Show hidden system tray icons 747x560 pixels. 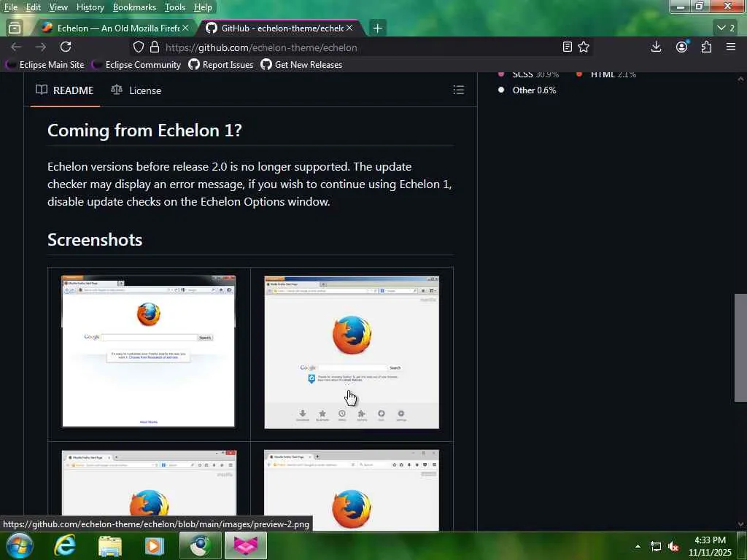[638, 546]
